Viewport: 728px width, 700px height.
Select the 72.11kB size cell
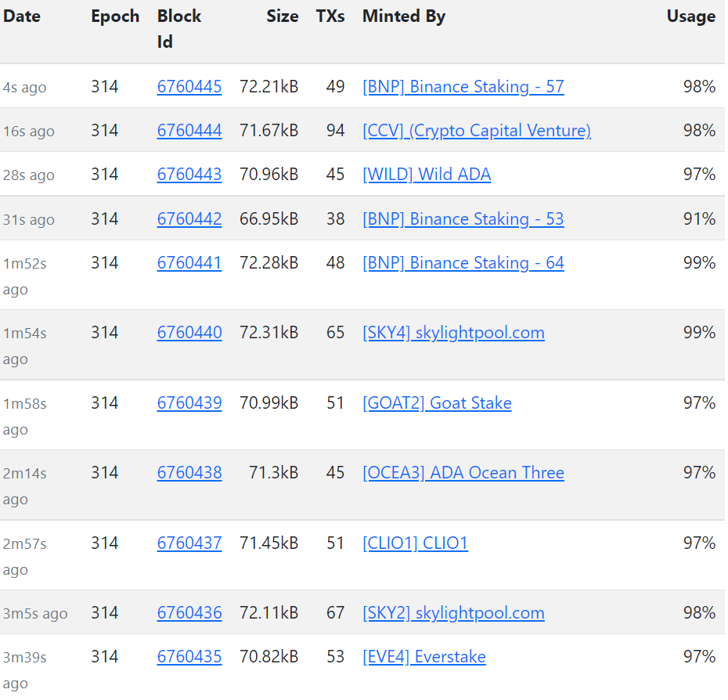(x=268, y=612)
